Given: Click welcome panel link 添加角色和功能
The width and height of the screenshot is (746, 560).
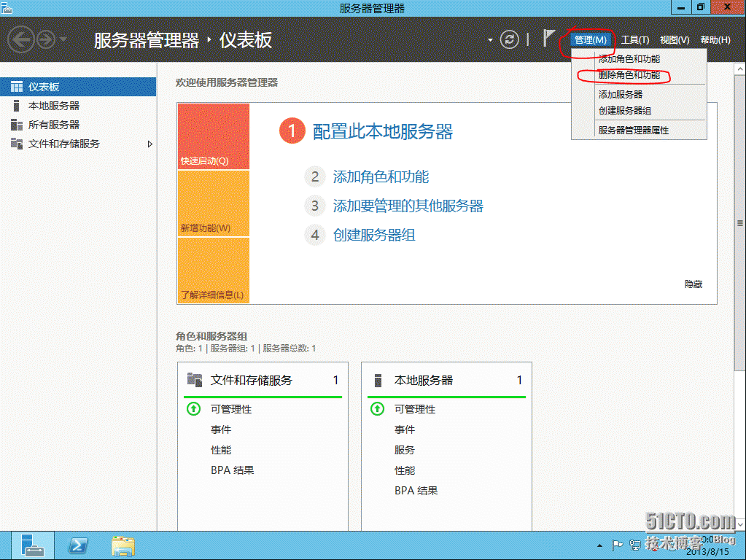Looking at the screenshot, I should point(381,177).
